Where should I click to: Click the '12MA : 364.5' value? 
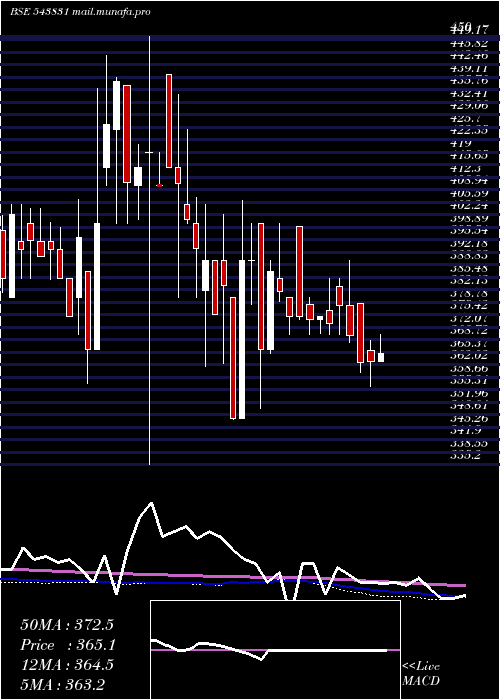click(67, 665)
